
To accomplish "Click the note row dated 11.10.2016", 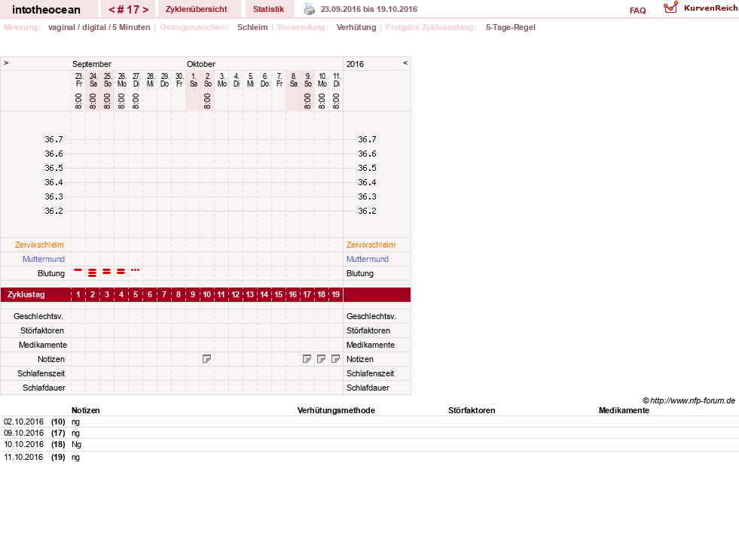I will [x=369, y=457].
